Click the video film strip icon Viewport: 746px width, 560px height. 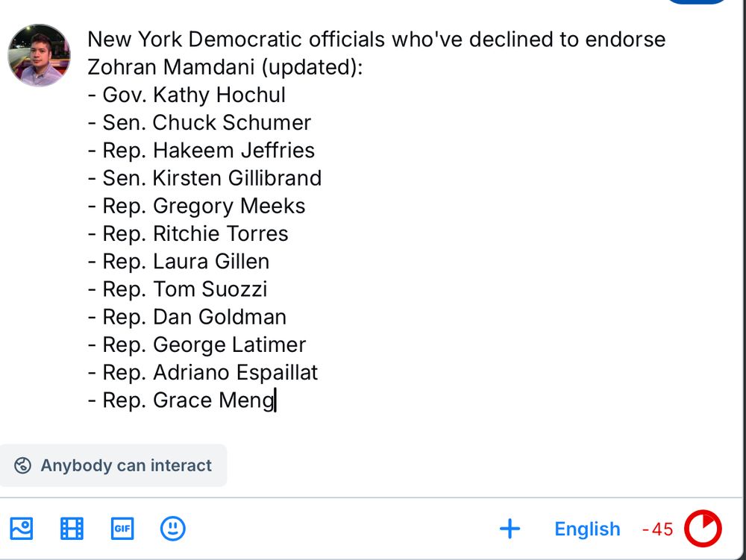coord(72,529)
